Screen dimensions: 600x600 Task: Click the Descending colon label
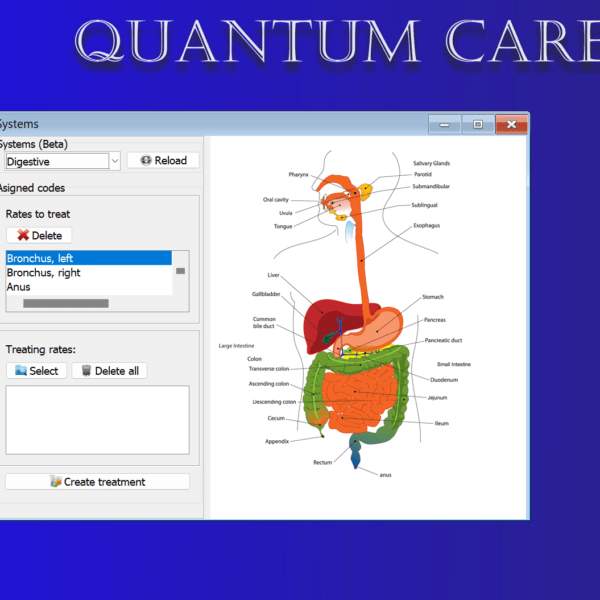coord(274,402)
